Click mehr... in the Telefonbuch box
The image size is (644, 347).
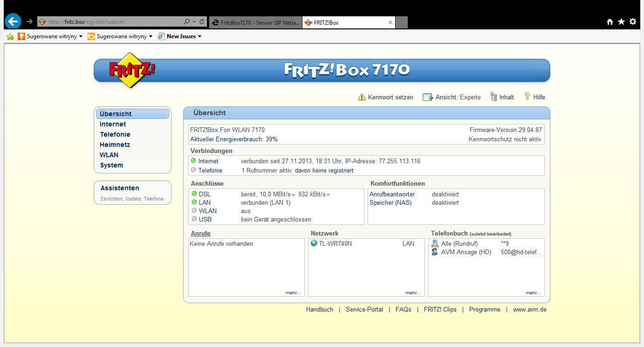coord(533,293)
